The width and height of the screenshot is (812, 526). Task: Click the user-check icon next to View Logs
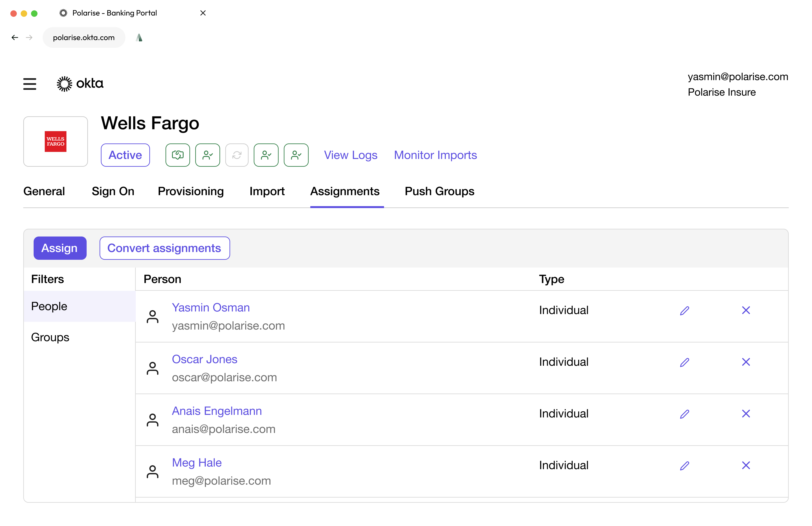[296, 155]
